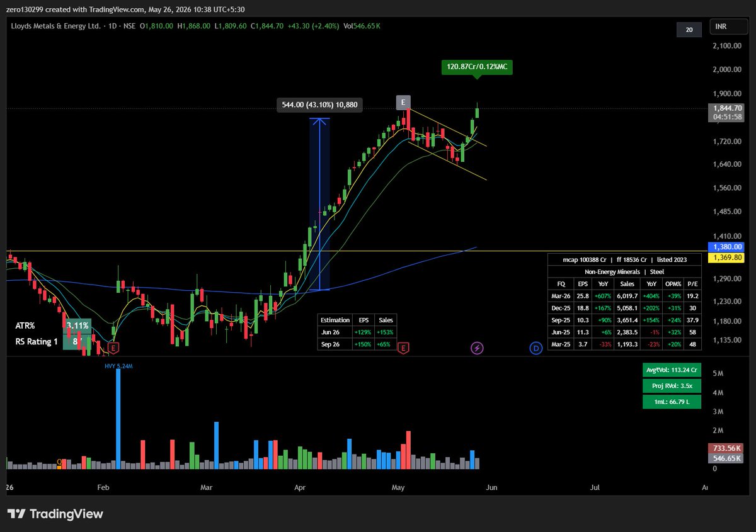Viewport: 756px width, 532px height.
Task: Select the 544.00 (43.10%) 10,880 measurement label
Action: 320,105
